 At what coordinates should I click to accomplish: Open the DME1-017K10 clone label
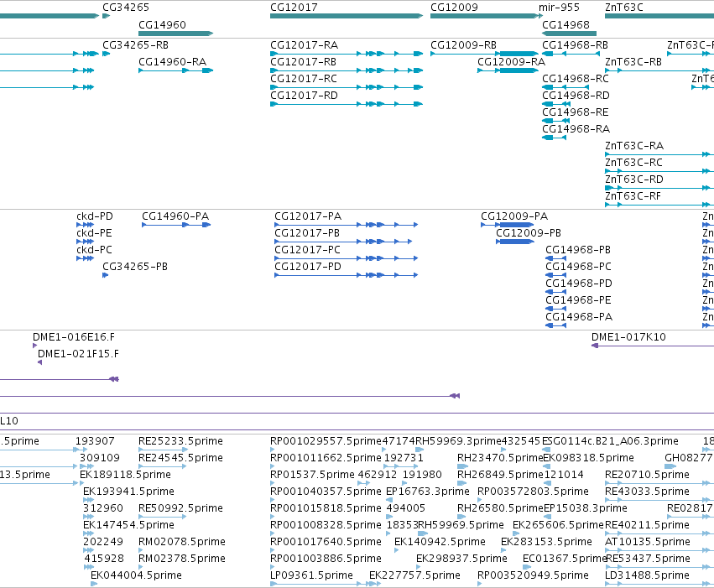click(628, 337)
